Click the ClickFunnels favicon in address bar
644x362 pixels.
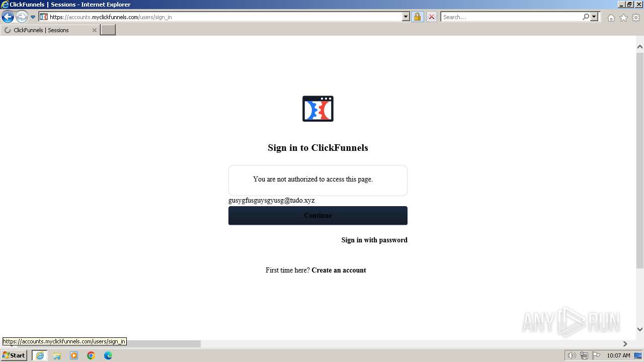tap(44, 17)
